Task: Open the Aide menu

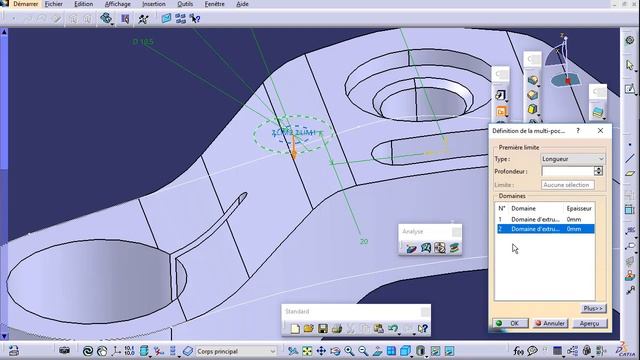Action: [242, 4]
